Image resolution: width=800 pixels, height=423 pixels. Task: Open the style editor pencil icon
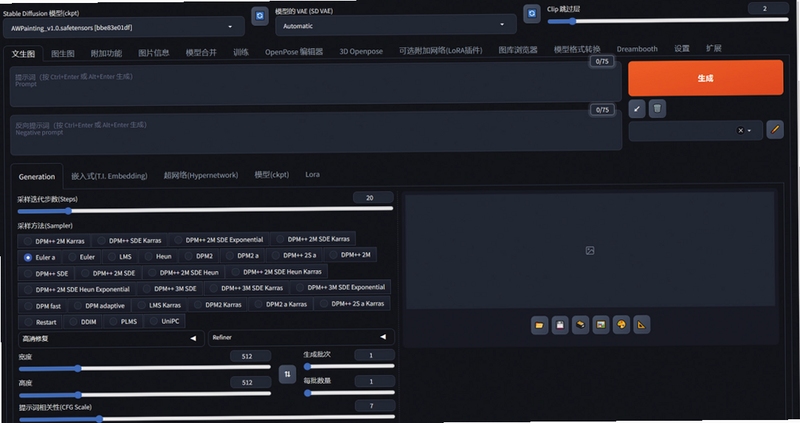(774, 130)
